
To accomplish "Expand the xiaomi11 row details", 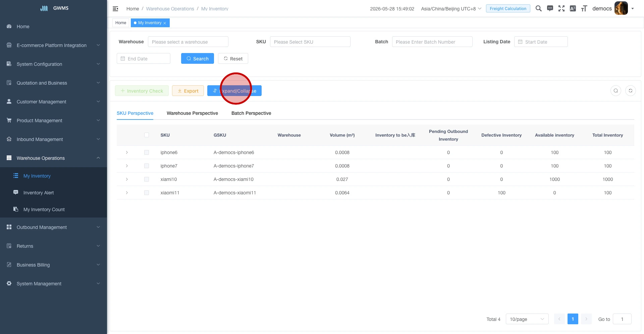I will (127, 193).
